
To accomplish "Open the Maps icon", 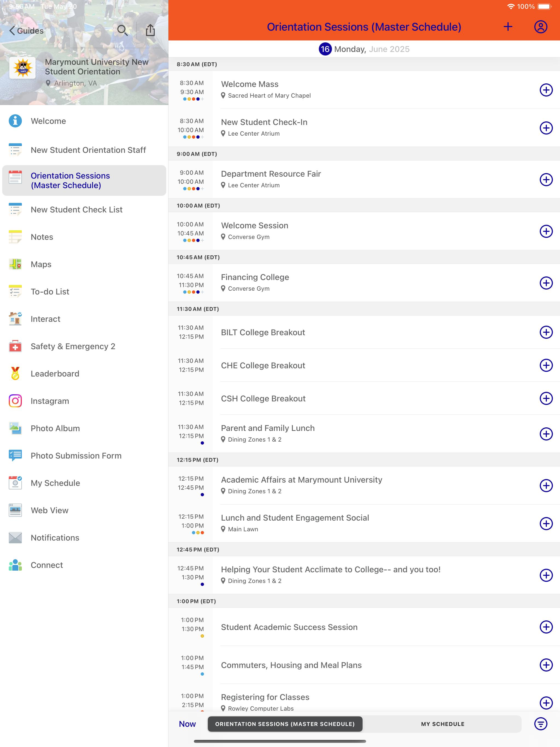I will click(15, 264).
